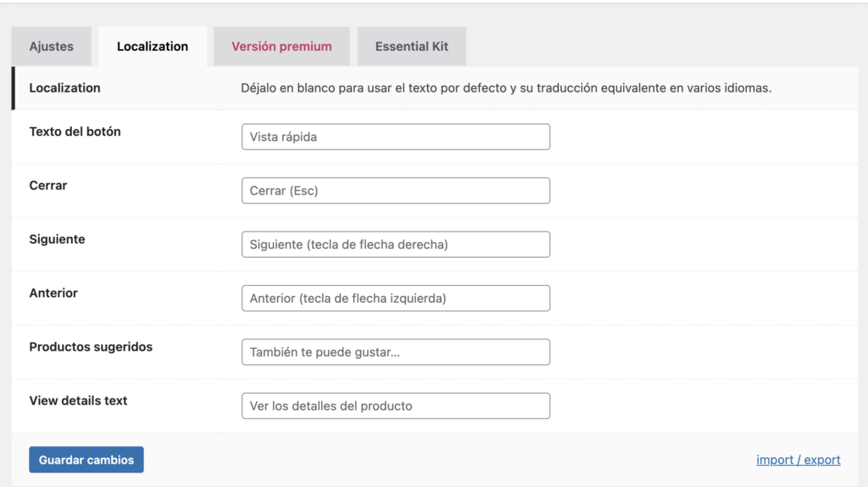Select the Localization tab
Image resolution: width=868 pixels, height=487 pixels.
[153, 47]
